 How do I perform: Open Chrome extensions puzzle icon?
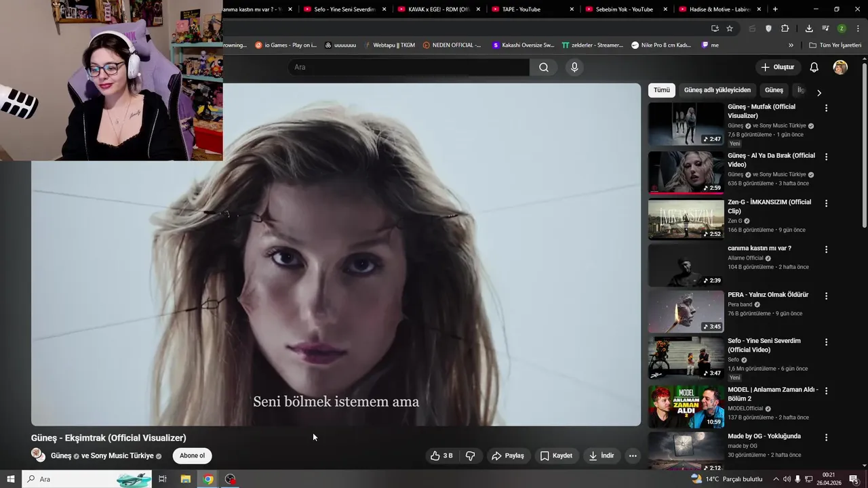785,28
